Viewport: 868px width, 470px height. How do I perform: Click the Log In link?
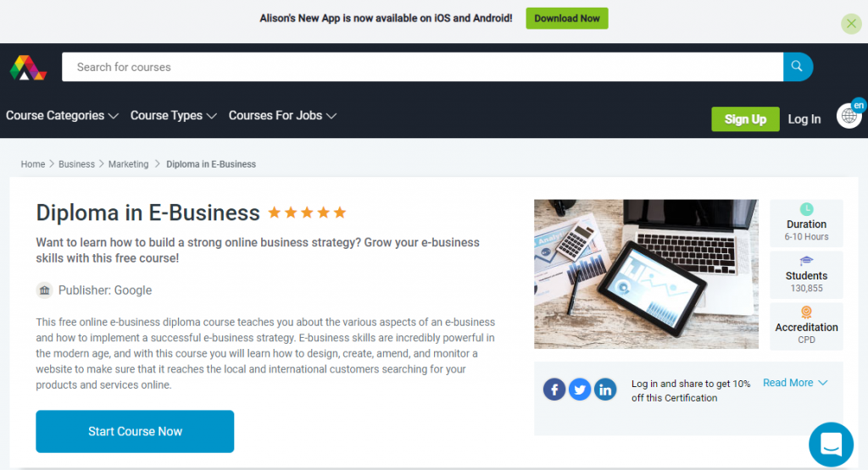click(804, 119)
